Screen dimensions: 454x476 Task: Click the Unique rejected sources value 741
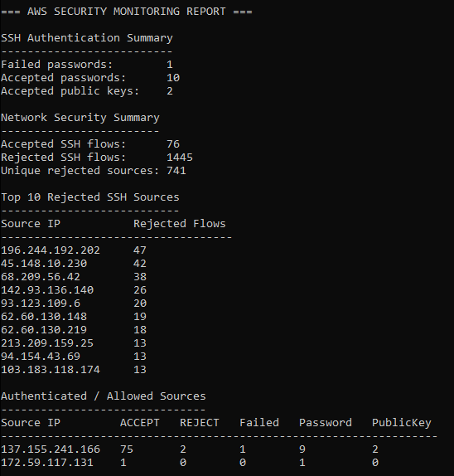tap(176, 171)
